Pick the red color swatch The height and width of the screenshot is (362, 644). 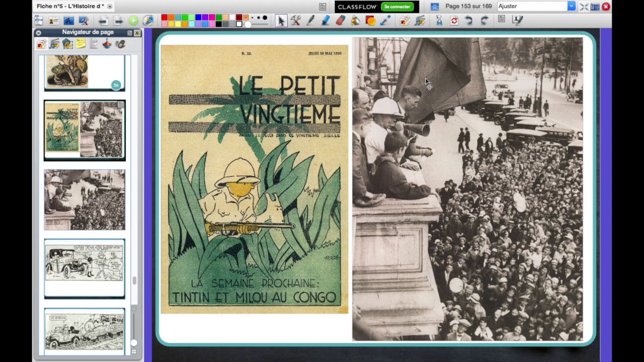coord(165,18)
